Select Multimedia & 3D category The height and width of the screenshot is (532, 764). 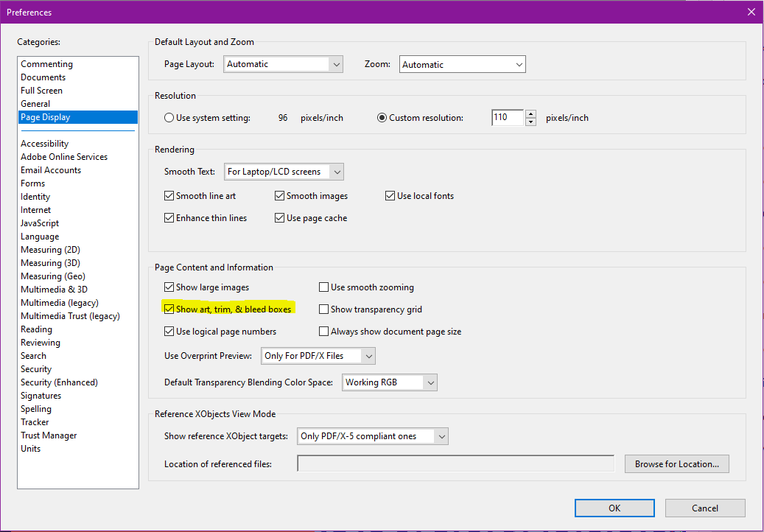point(54,289)
